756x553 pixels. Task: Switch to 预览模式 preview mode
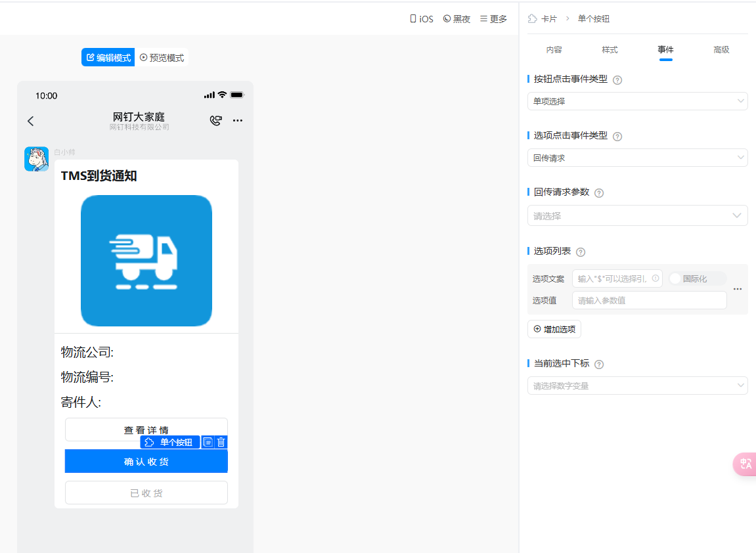click(x=162, y=57)
